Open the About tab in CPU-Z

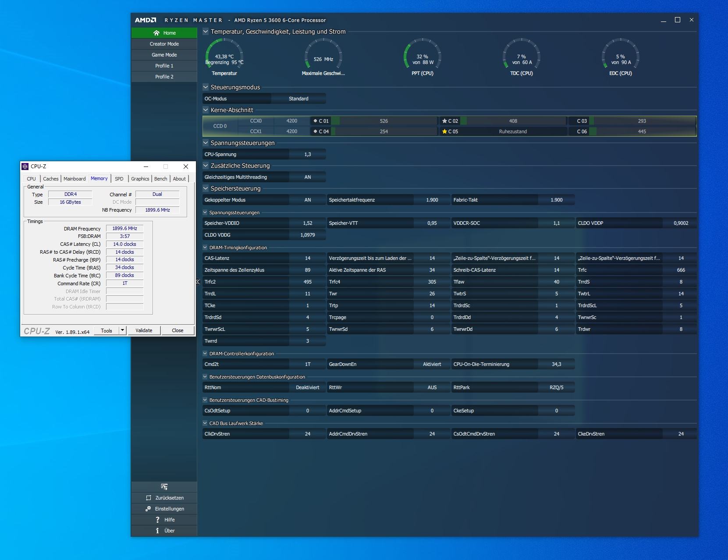pyautogui.click(x=179, y=179)
